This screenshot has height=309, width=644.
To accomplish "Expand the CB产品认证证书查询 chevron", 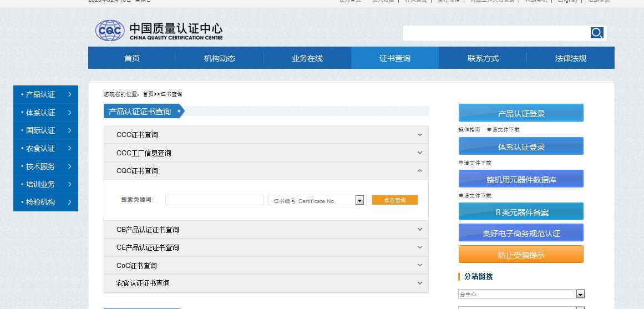I will coord(420,229).
